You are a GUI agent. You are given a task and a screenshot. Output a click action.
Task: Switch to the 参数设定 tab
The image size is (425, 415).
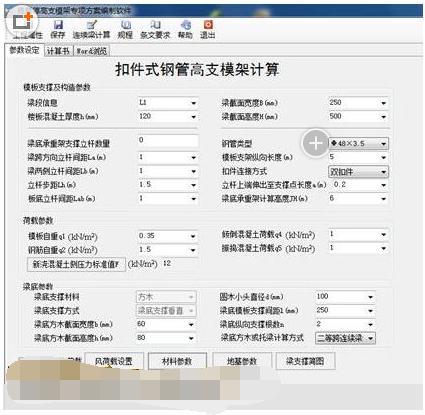pyautogui.click(x=24, y=50)
